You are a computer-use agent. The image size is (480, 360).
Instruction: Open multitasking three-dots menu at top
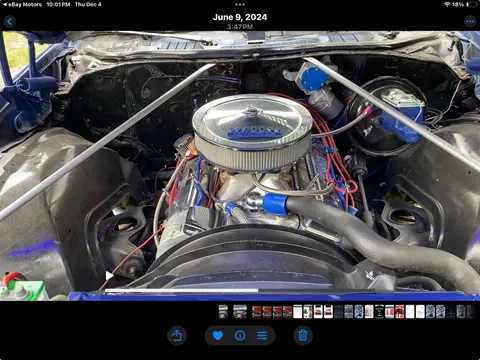[240, 4]
